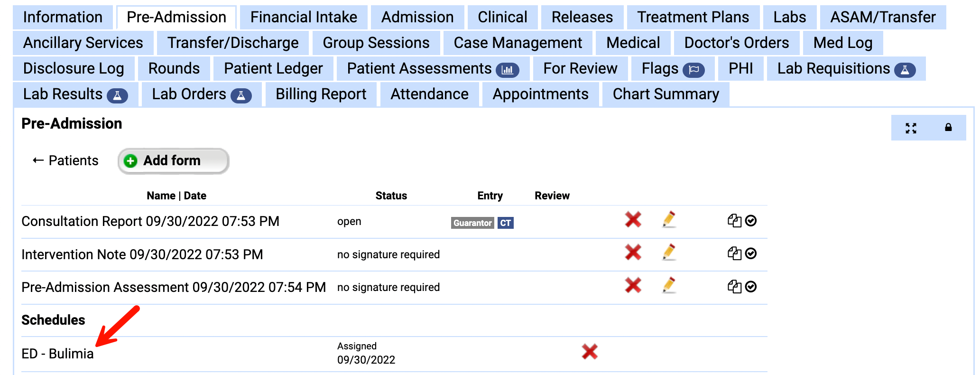Image resolution: width=980 pixels, height=375 pixels.
Task: Open the Financial Intake tab
Action: pyautogui.click(x=304, y=17)
